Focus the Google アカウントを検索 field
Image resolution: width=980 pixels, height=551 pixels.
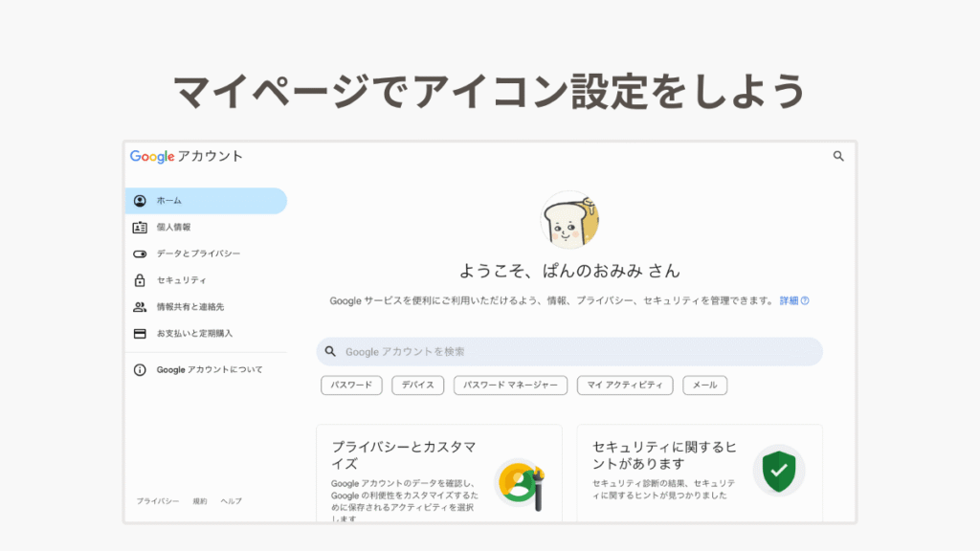tap(569, 352)
